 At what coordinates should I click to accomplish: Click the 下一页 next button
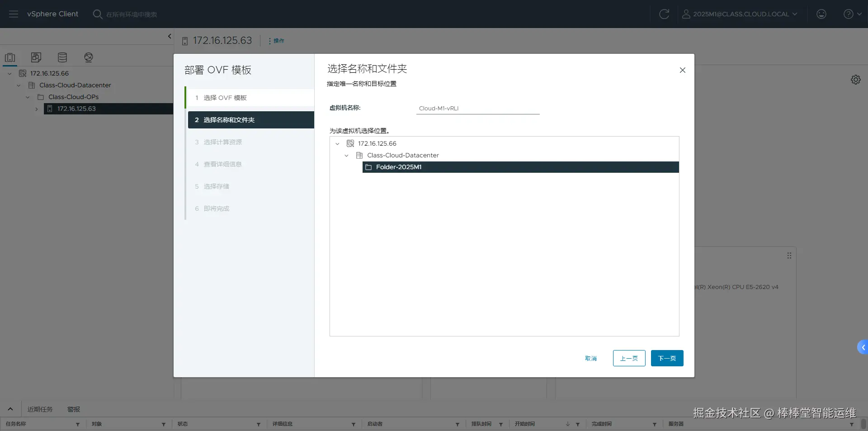[x=667, y=358]
